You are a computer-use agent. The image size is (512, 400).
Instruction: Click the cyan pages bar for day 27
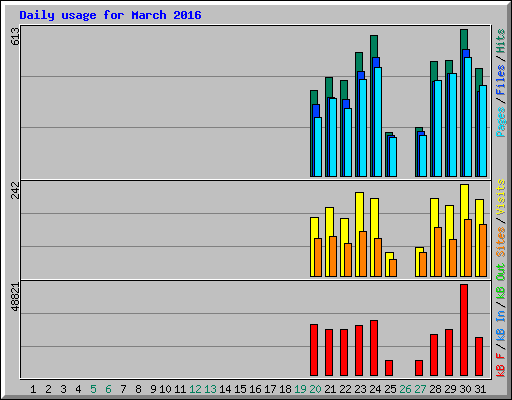click(x=423, y=156)
